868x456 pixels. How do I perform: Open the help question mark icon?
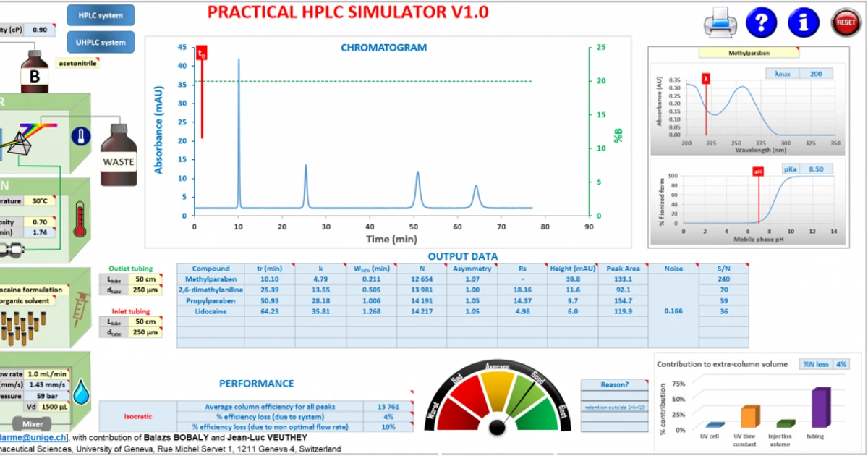761,22
